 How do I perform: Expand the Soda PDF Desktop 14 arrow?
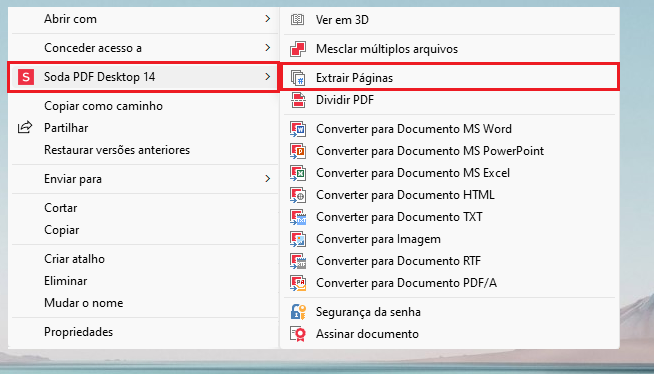(x=268, y=77)
